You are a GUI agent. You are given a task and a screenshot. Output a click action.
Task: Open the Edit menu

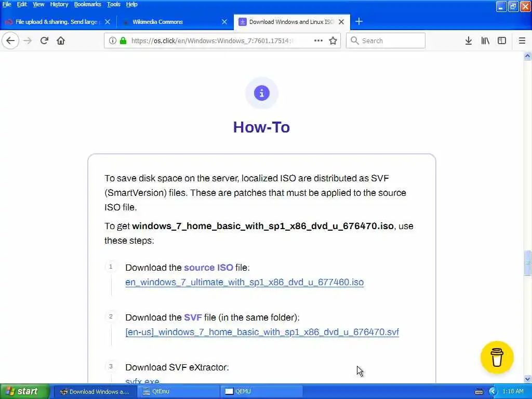tap(22, 4)
